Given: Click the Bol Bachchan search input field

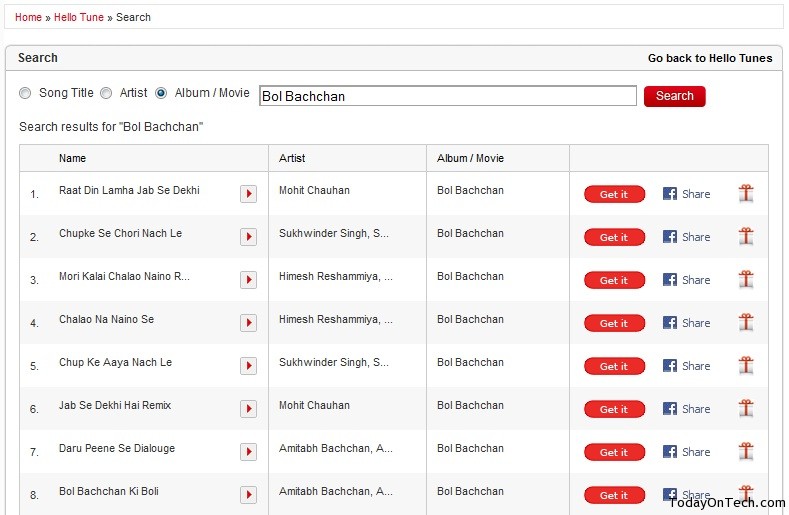Looking at the screenshot, I should click(448, 96).
